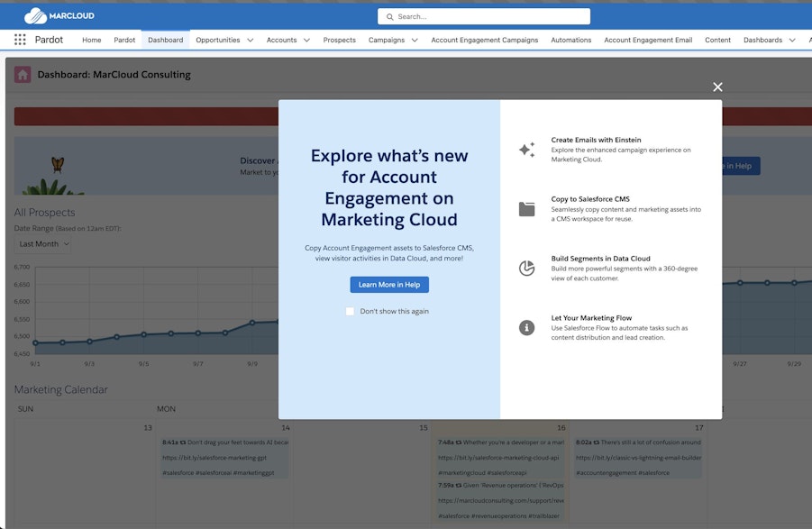
Task: Select the Dashboard tab
Action: tap(166, 40)
